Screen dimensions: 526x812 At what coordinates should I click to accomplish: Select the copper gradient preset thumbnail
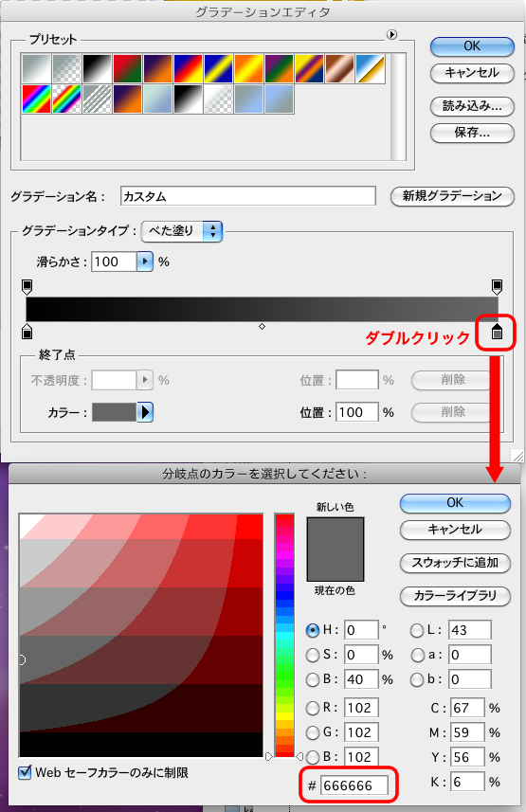point(339,69)
